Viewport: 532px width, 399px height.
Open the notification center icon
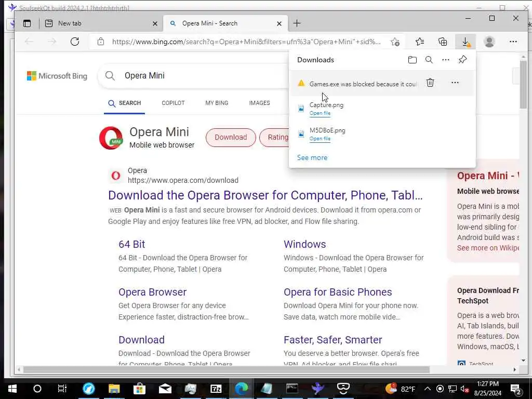coord(516,390)
